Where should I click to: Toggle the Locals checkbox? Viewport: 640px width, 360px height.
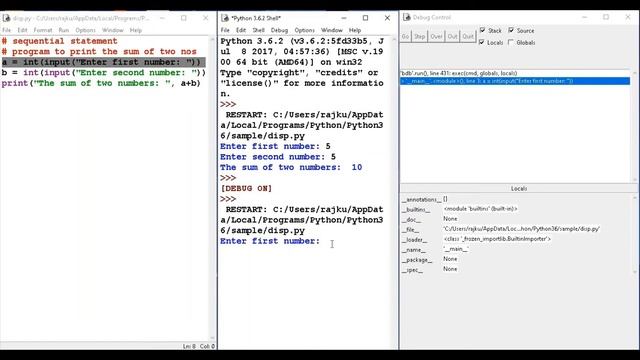click(482, 42)
